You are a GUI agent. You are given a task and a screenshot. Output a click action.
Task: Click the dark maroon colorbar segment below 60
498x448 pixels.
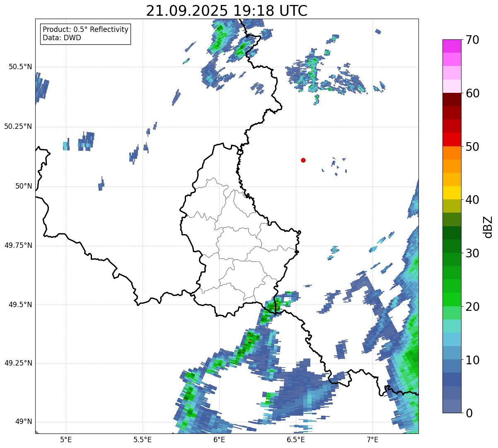click(x=452, y=99)
